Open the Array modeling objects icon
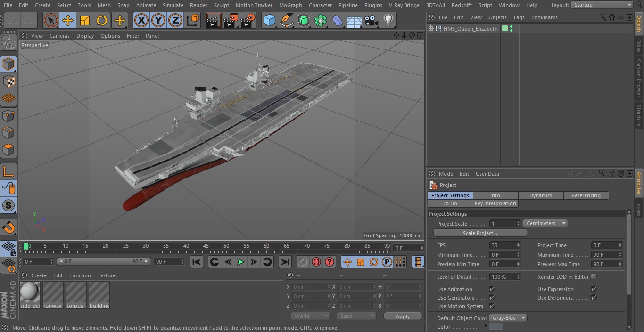The height and width of the screenshot is (332, 644). [321, 21]
